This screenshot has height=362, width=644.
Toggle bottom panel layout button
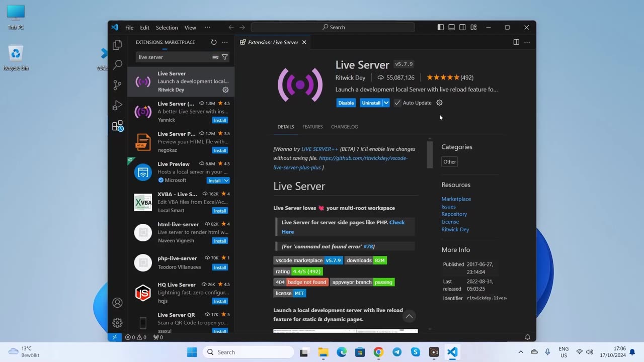click(452, 27)
